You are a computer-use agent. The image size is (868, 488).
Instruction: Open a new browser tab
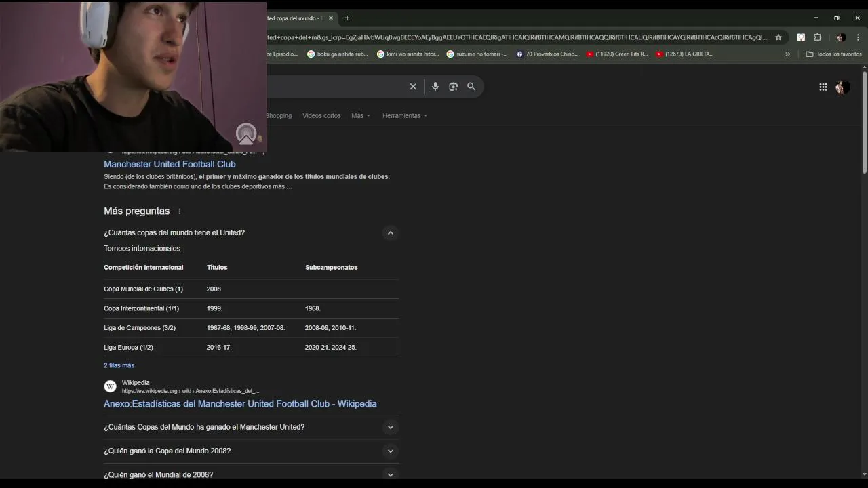(x=347, y=18)
